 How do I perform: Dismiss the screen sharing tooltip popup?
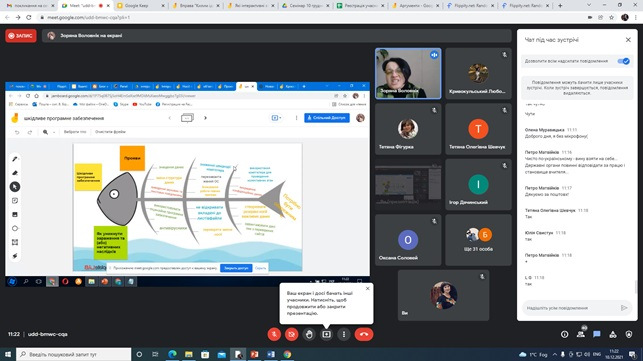(367, 288)
